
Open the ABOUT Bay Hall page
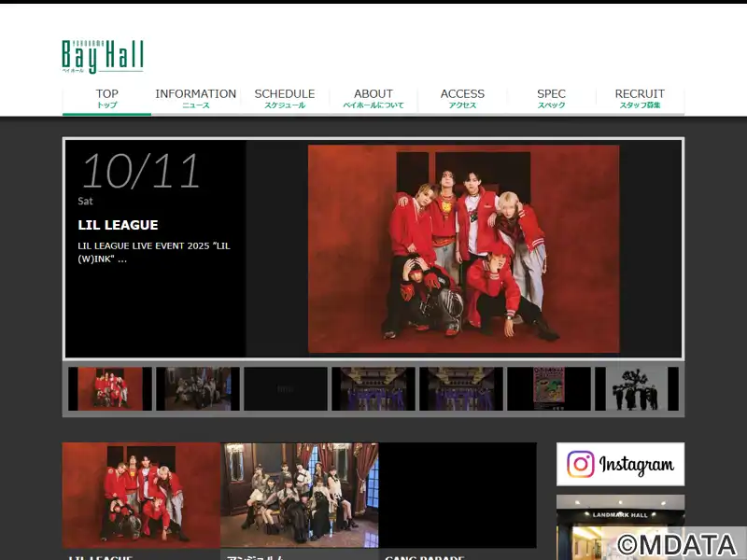(373, 99)
